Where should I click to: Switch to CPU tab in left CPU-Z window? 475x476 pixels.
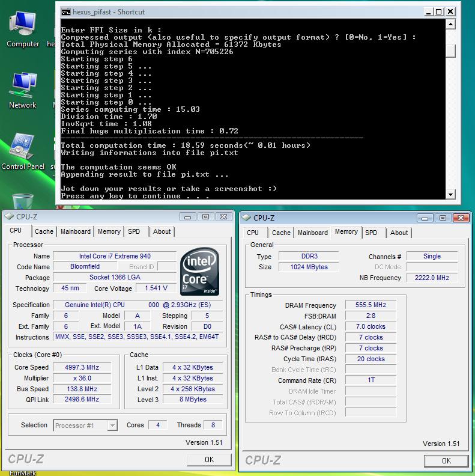(x=16, y=230)
